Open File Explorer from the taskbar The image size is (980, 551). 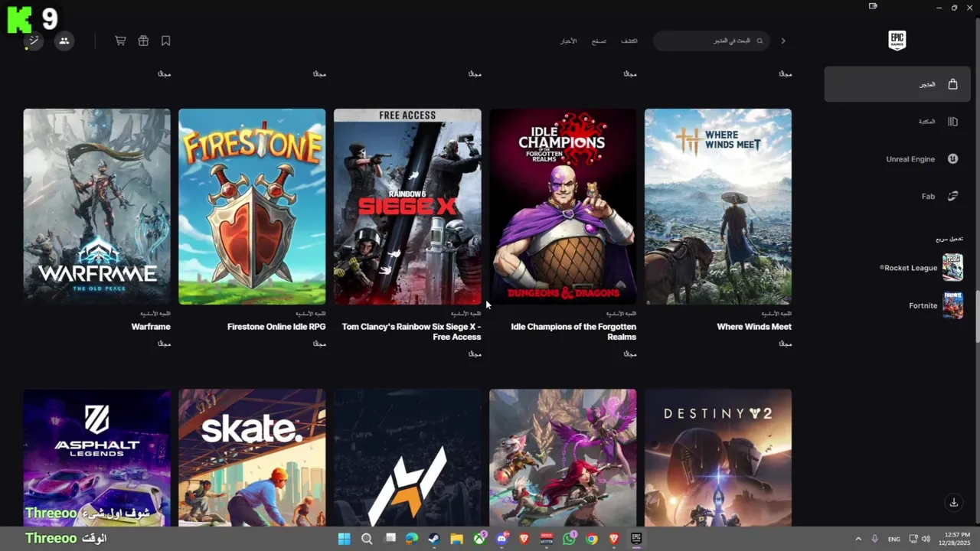click(x=456, y=539)
